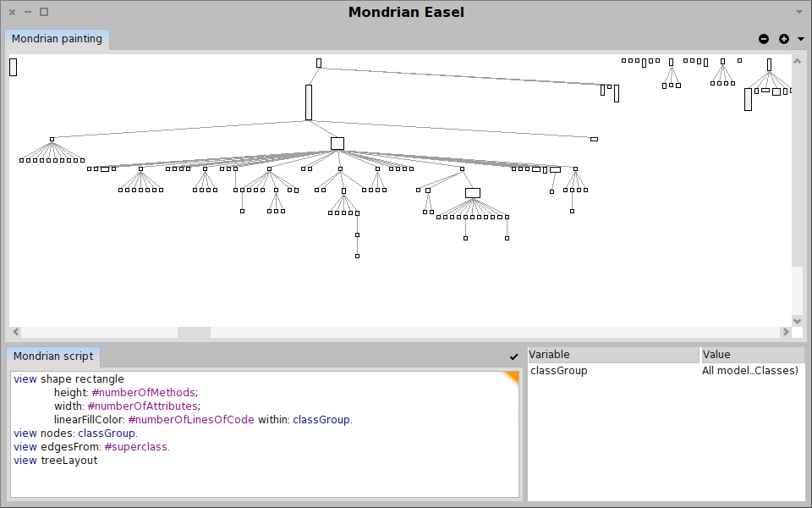Click 'view nodes:' line in the script
Screen dimensions: 812x508
coord(75,433)
